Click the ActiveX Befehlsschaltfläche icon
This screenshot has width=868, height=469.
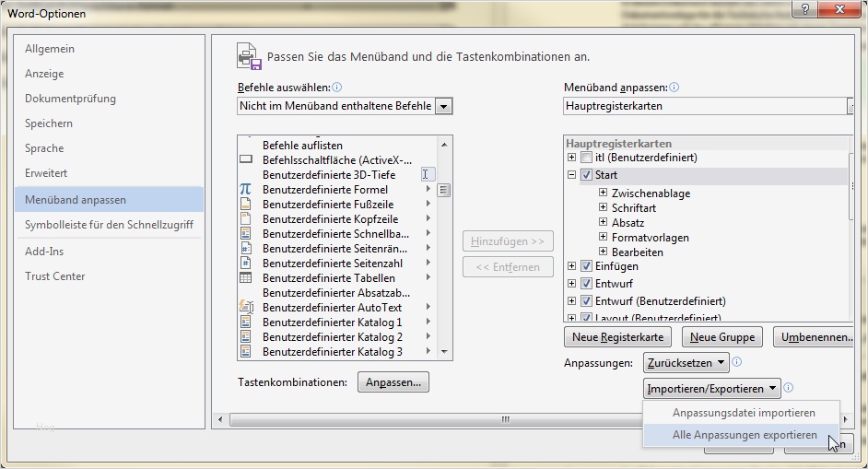pyautogui.click(x=246, y=159)
